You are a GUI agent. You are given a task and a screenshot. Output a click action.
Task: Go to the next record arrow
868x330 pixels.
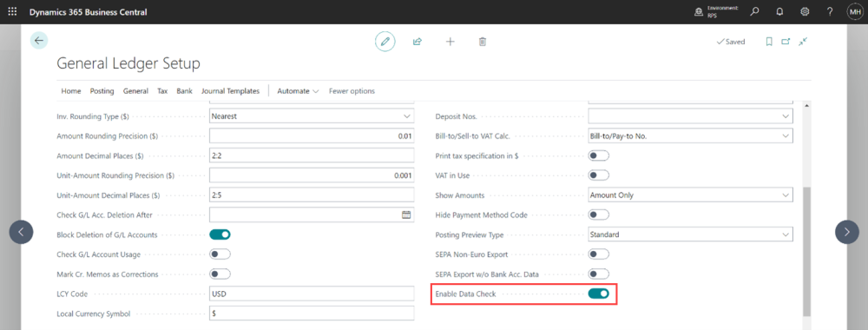point(847,232)
